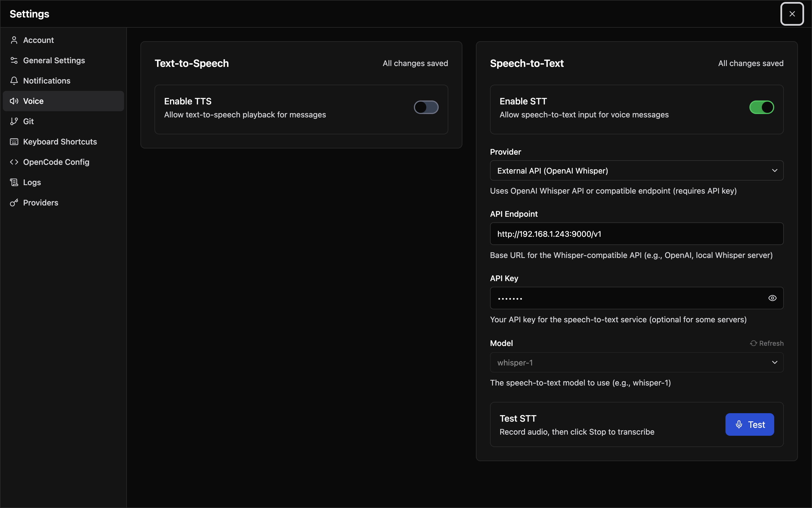Click the 'Test STT' label
The image size is (812, 508).
518,419
